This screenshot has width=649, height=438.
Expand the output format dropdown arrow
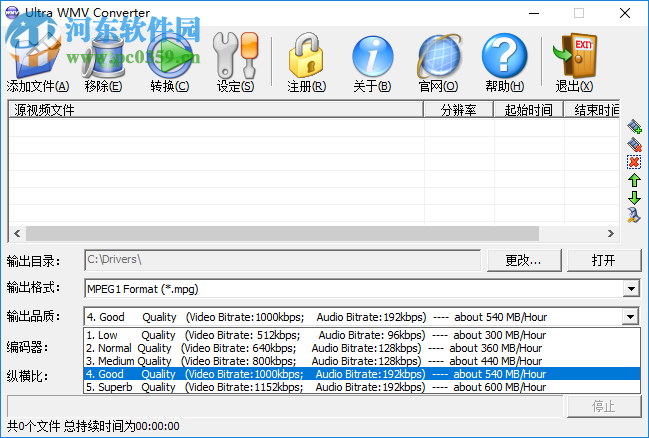[631, 289]
